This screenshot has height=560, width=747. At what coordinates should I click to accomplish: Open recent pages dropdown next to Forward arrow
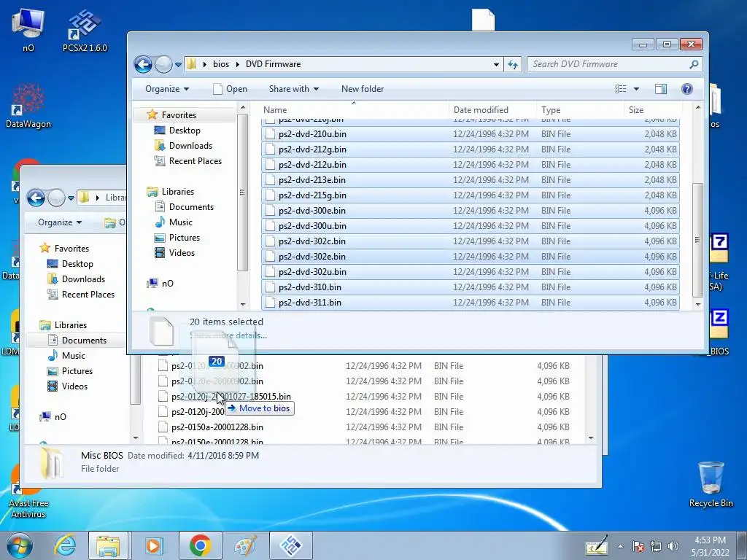click(178, 64)
